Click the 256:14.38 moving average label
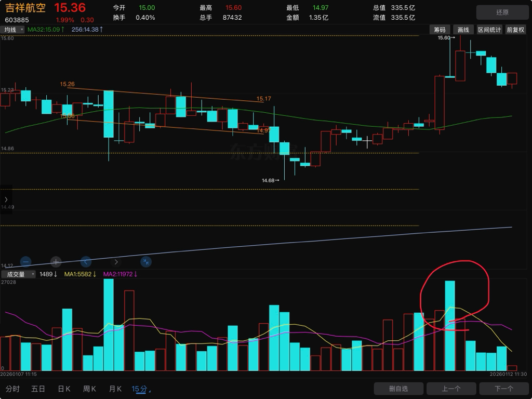Viewport: 532px width, 399px height. pyautogui.click(x=87, y=30)
